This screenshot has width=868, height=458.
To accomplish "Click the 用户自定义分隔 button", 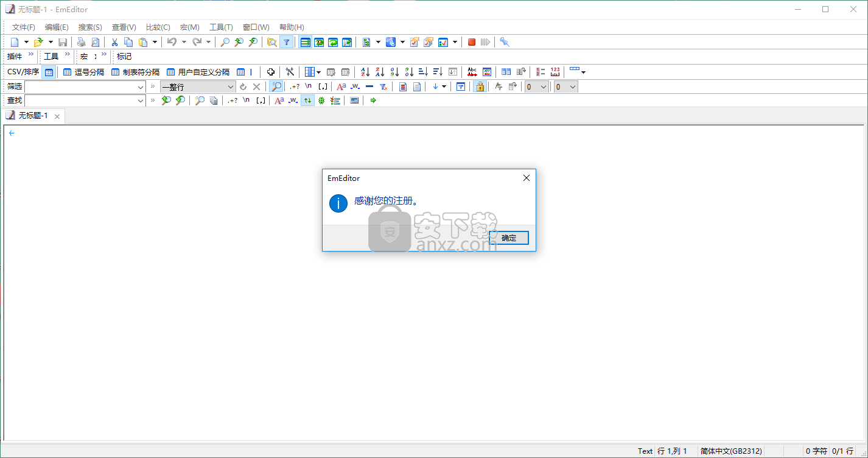I will pos(198,72).
